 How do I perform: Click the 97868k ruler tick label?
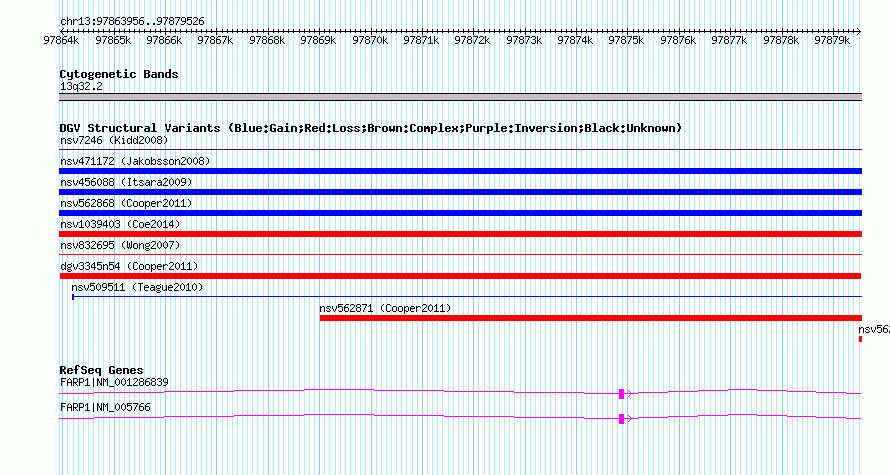pyautogui.click(x=267, y=40)
